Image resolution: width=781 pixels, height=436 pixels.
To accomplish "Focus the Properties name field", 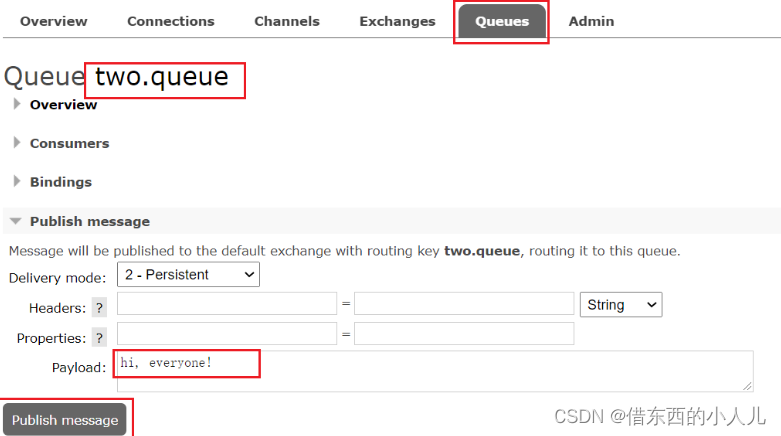I will pos(227,333).
